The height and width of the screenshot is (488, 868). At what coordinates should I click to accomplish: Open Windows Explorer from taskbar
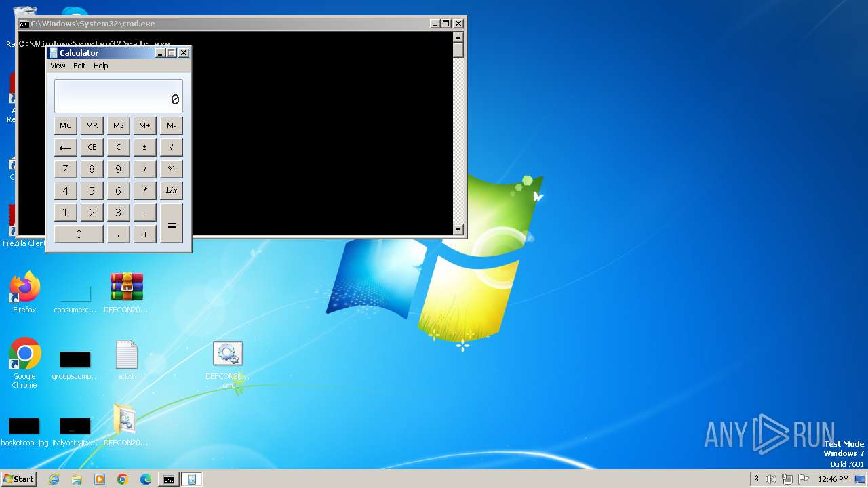pos(77,479)
